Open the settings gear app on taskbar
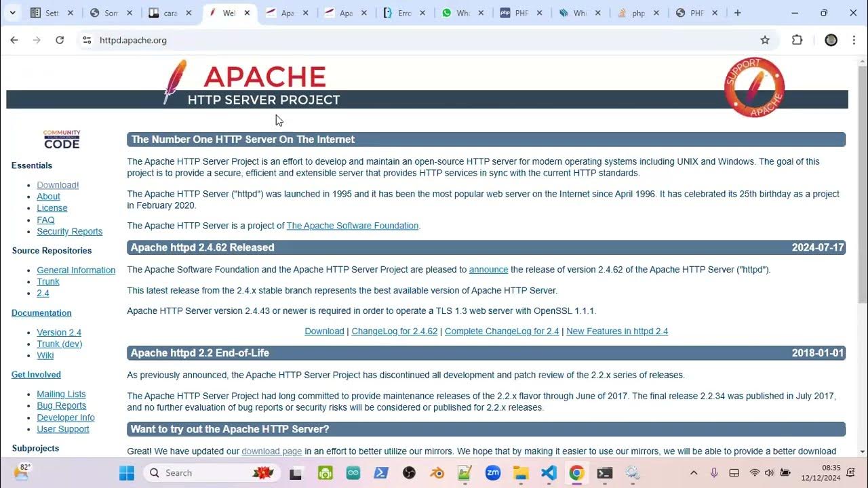The width and height of the screenshot is (868, 488). click(633, 473)
